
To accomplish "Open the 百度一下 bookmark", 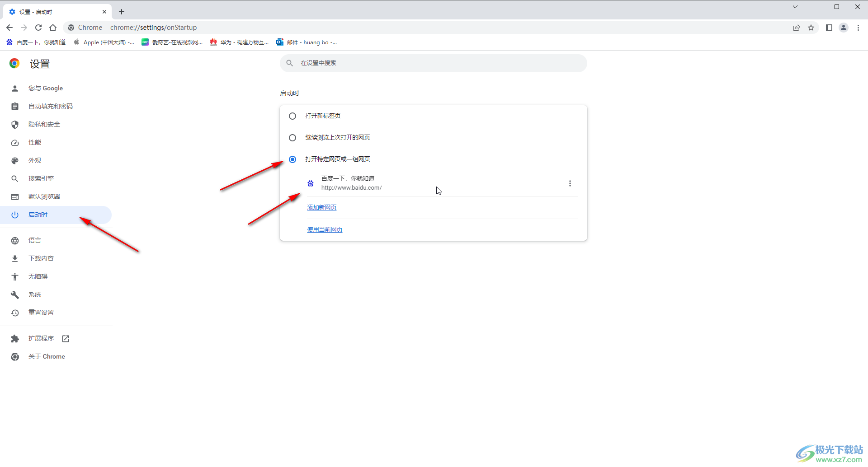I will coord(36,42).
